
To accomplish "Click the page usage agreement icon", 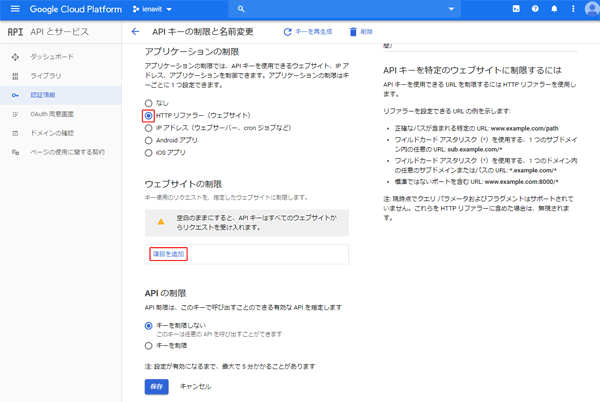I will (x=15, y=152).
